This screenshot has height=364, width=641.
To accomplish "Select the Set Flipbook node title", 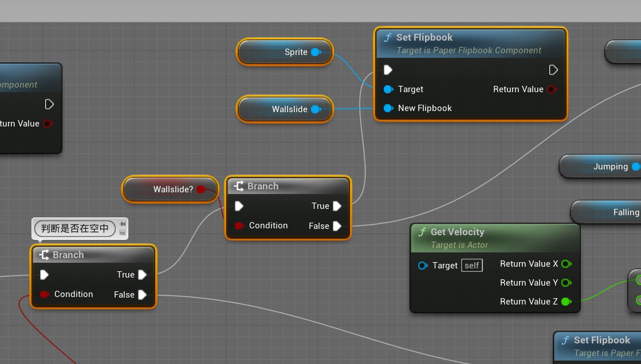I will tap(424, 38).
